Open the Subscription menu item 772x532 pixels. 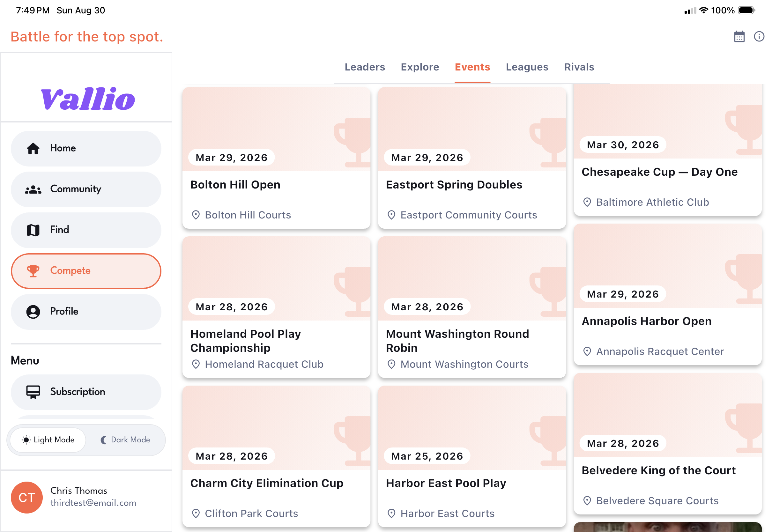[86, 392]
